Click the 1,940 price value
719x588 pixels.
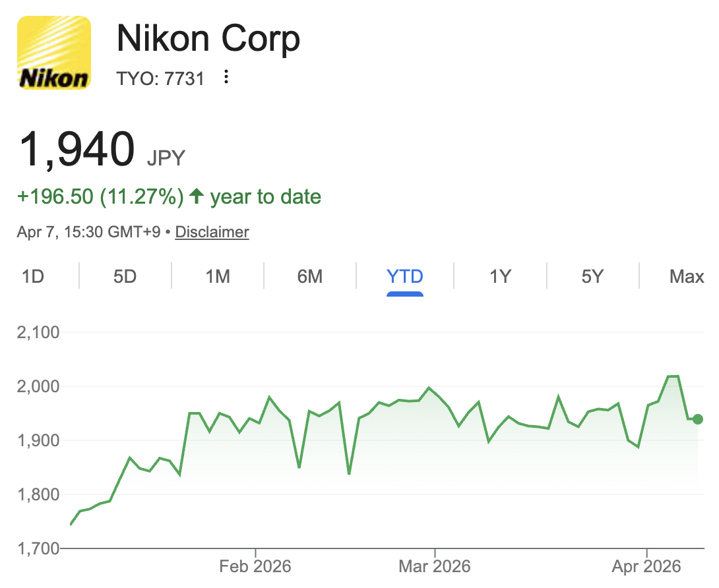[x=77, y=150]
